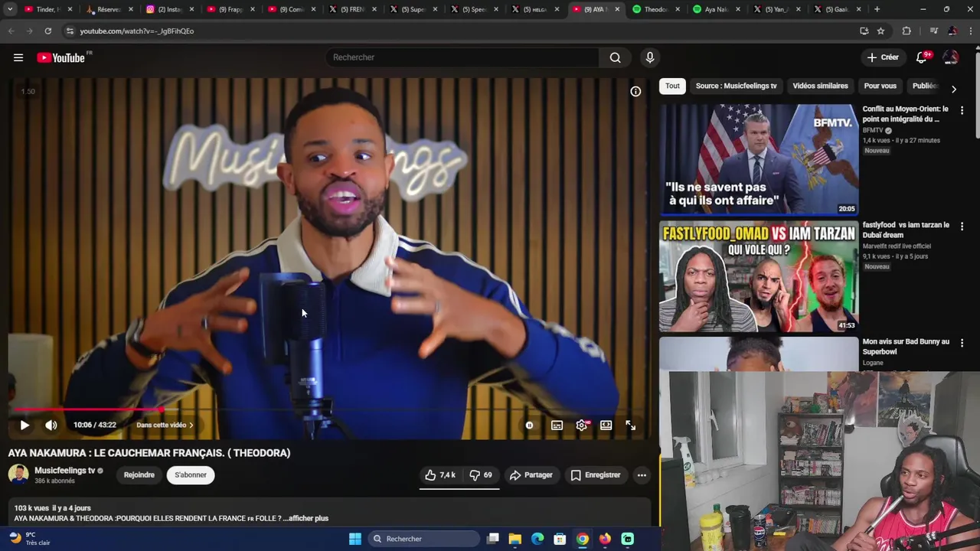Like the video (7,4 k)
Image resolution: width=980 pixels, height=551 pixels.
click(x=440, y=475)
